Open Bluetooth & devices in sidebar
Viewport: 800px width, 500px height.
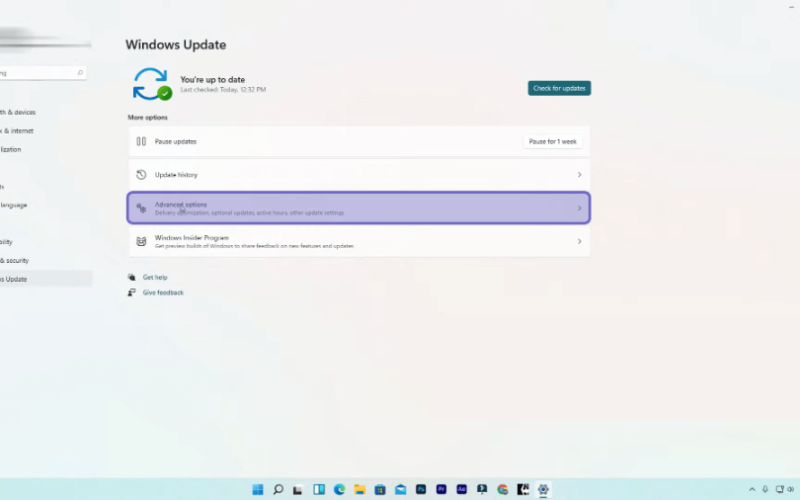[18, 112]
